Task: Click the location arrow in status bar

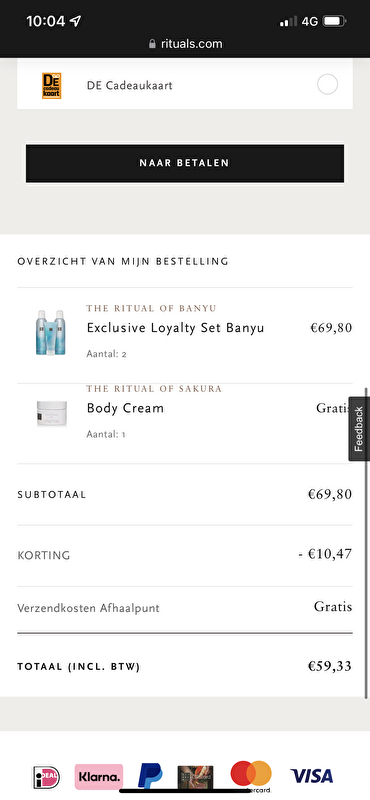Action: [x=76, y=21]
